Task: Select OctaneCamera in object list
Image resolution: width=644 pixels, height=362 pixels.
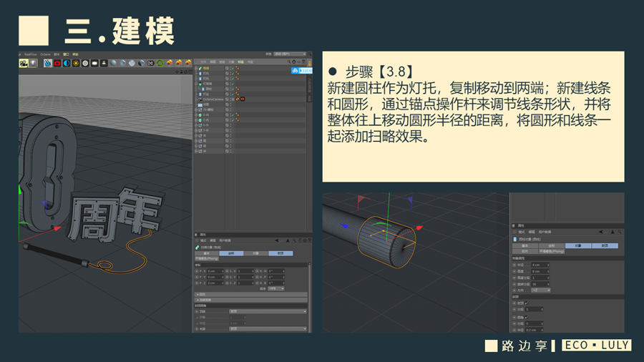Action: 213,99
